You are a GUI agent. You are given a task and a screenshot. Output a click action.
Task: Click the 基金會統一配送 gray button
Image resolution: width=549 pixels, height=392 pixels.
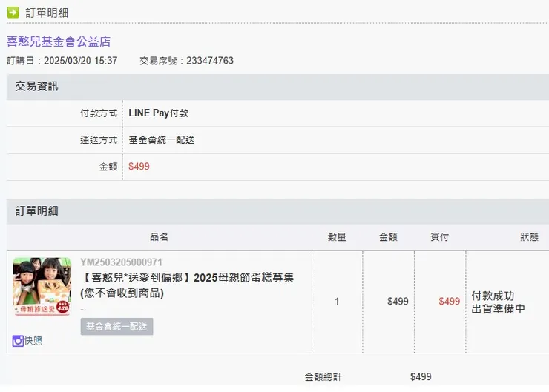[116, 327]
